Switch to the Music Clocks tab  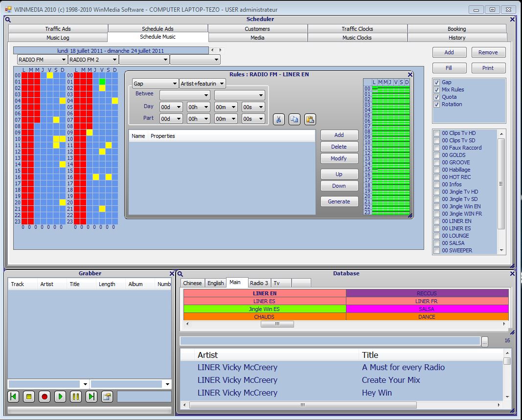[357, 38]
